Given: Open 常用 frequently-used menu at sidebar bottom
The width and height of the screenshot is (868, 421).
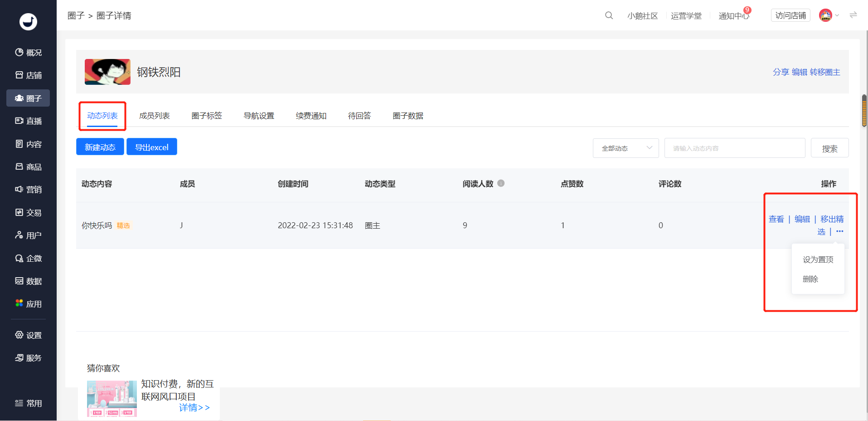Looking at the screenshot, I should (28, 403).
